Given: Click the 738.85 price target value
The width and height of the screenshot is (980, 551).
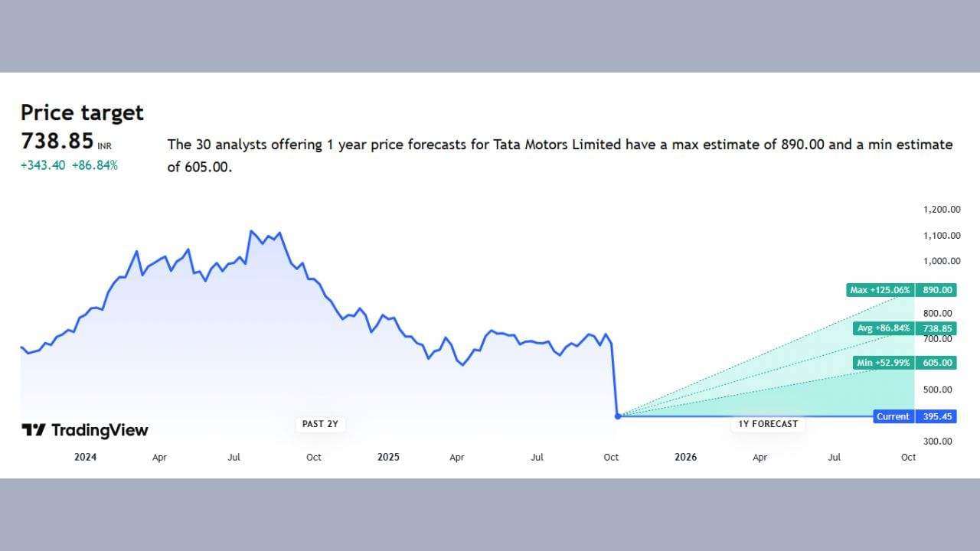Looking at the screenshot, I should coord(57,141).
